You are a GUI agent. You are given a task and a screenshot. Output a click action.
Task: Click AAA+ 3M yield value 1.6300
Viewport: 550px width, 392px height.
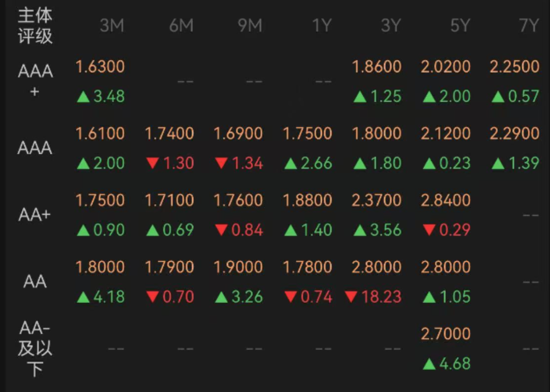100,67
